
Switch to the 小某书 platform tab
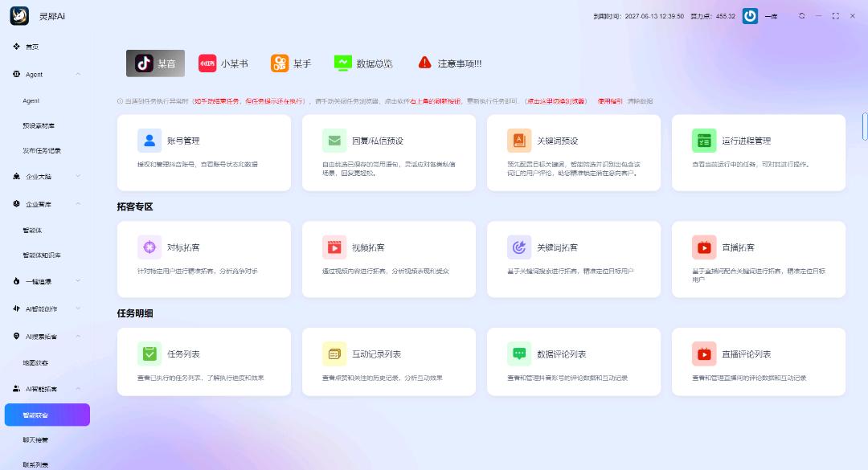pyautogui.click(x=223, y=63)
